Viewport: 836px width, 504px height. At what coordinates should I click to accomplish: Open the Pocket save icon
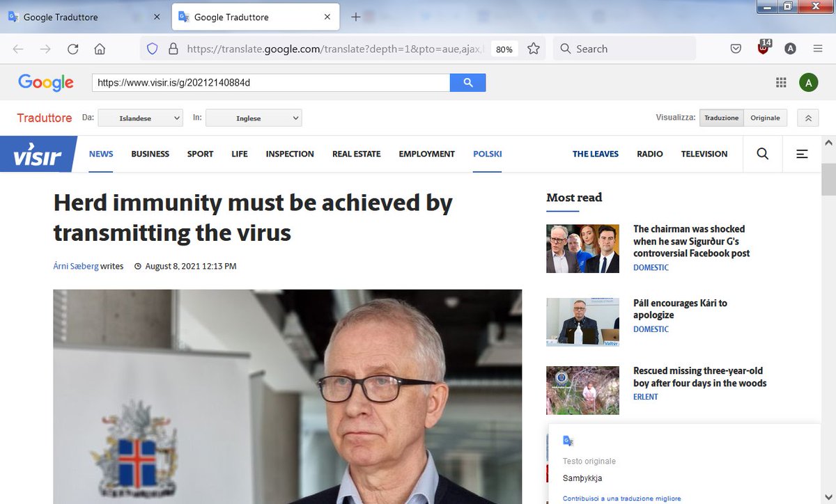pyautogui.click(x=736, y=49)
